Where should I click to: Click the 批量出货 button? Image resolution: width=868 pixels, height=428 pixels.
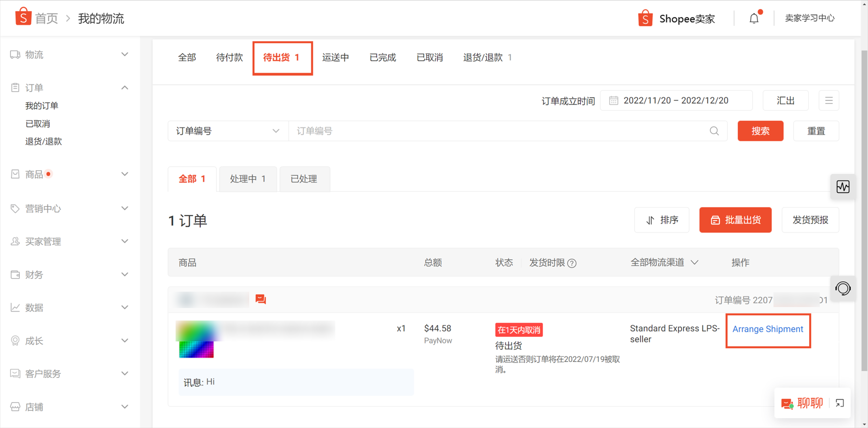pos(735,220)
